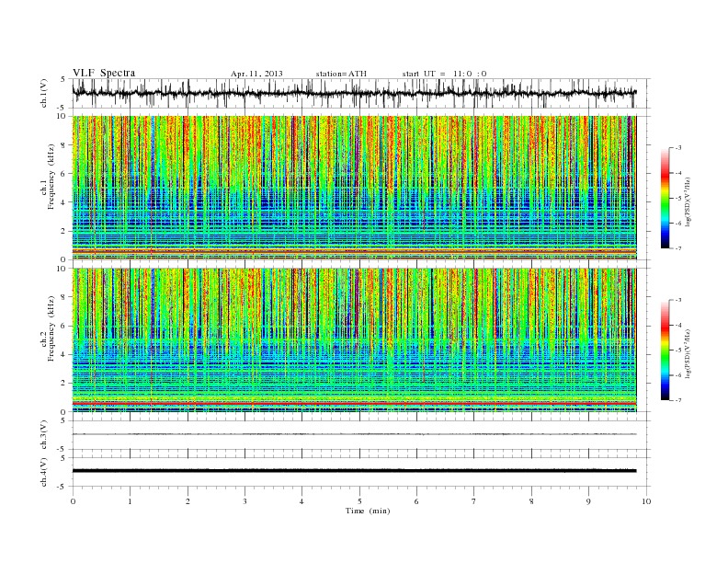Click the "-3" tick on upper colorbar
The height and width of the screenshot is (563, 728).
pyautogui.click(x=678, y=148)
